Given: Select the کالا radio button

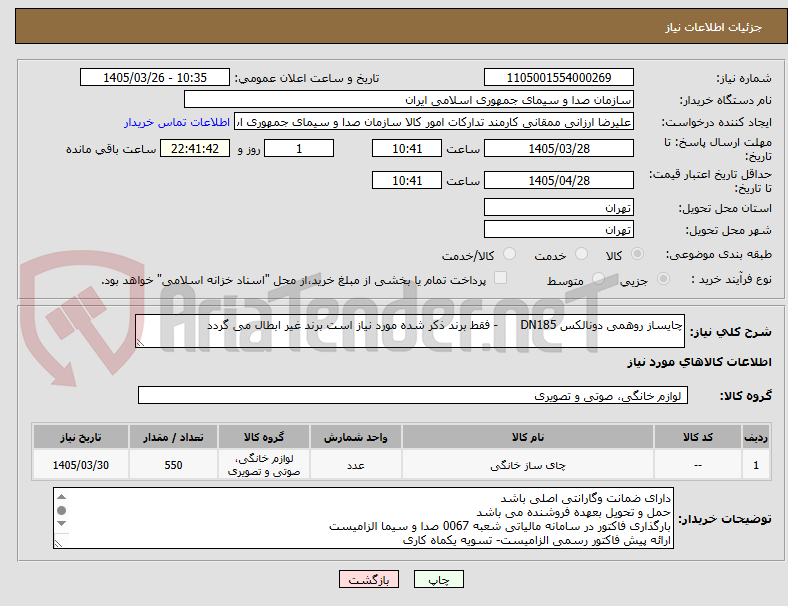Looking at the screenshot, I should coord(637,254).
